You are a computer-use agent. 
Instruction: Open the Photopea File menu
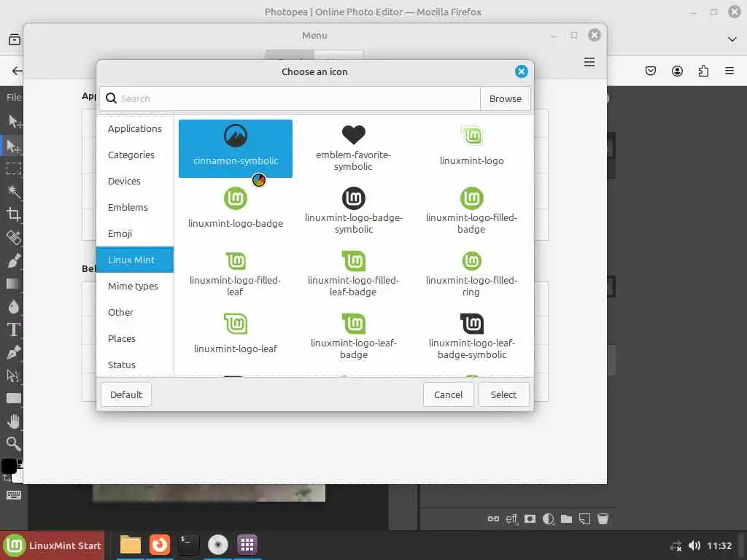point(13,97)
